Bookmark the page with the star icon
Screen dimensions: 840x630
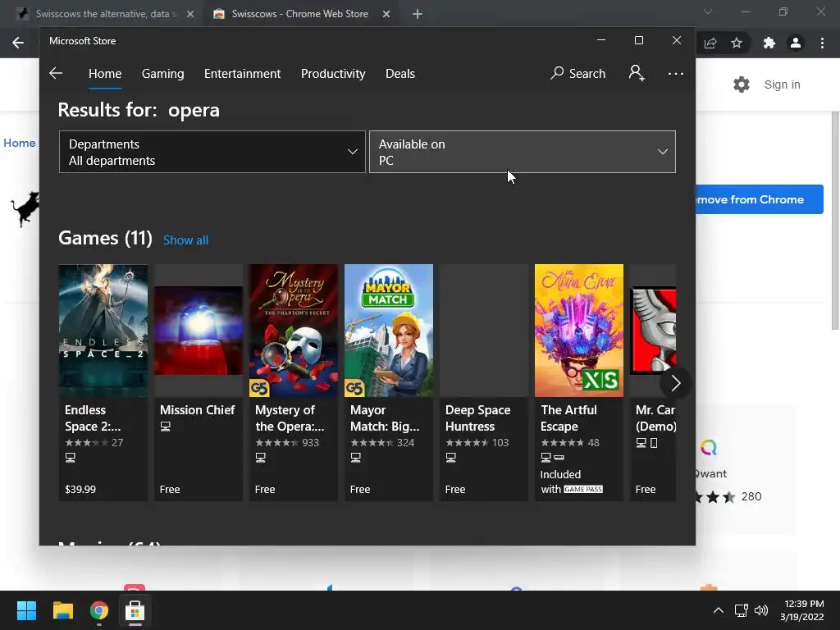pos(737,43)
